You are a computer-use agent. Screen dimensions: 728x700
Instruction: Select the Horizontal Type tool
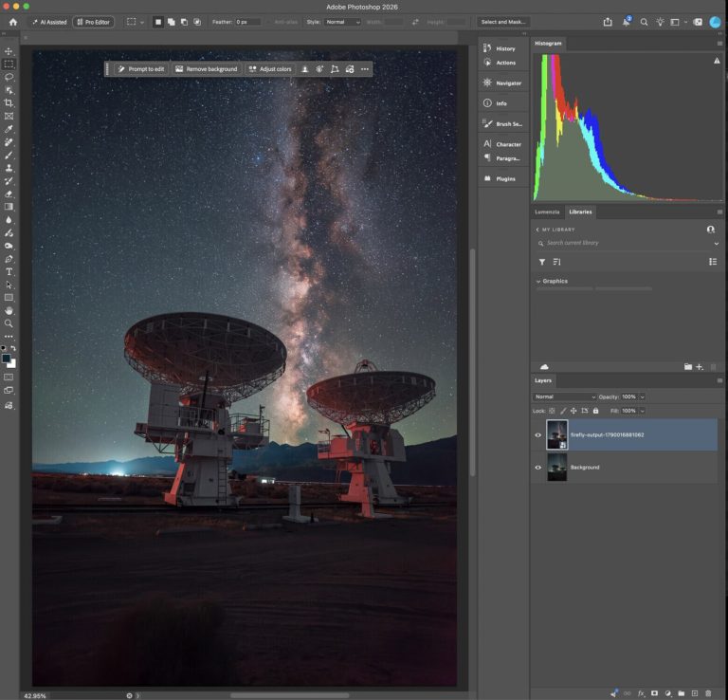[x=9, y=271]
